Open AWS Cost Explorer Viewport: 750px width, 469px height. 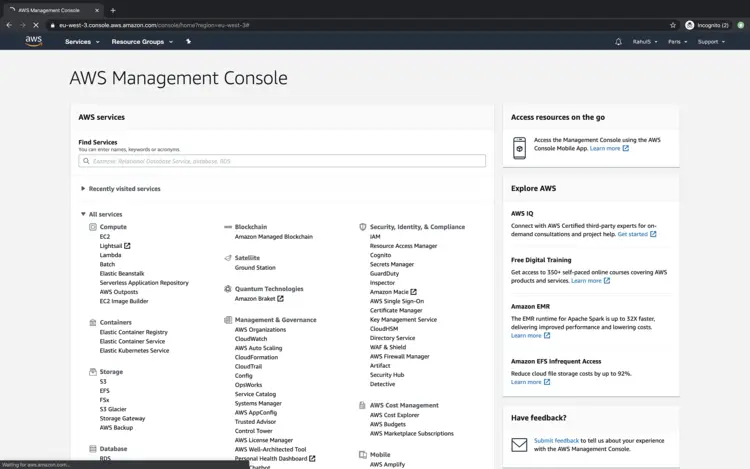coord(395,415)
